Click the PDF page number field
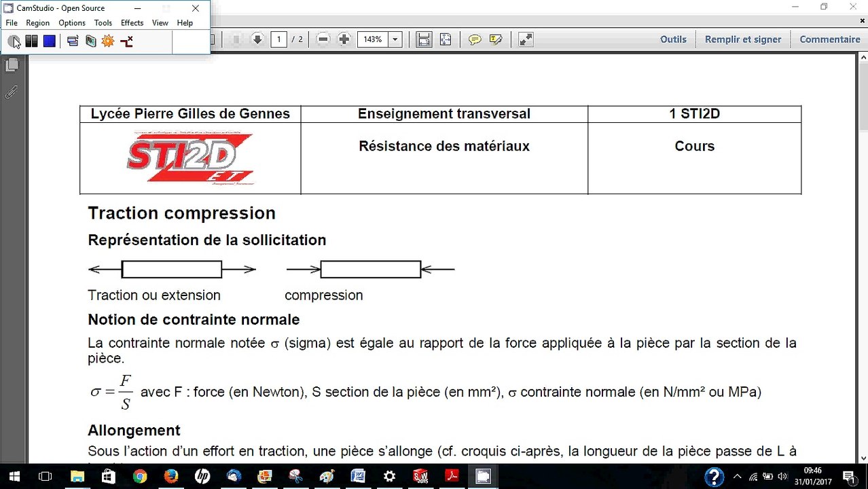Screen dimensions: 868x489 tap(278, 39)
